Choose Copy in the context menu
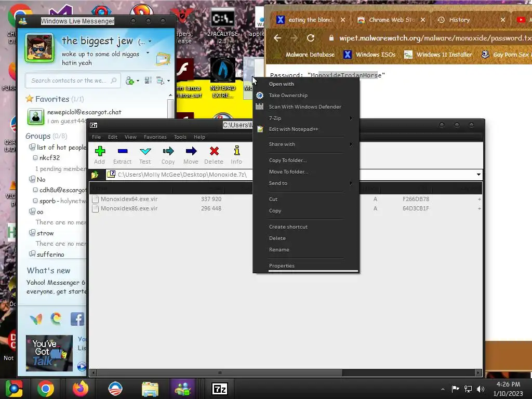Viewport: 532px width, 399px height. [x=275, y=211]
